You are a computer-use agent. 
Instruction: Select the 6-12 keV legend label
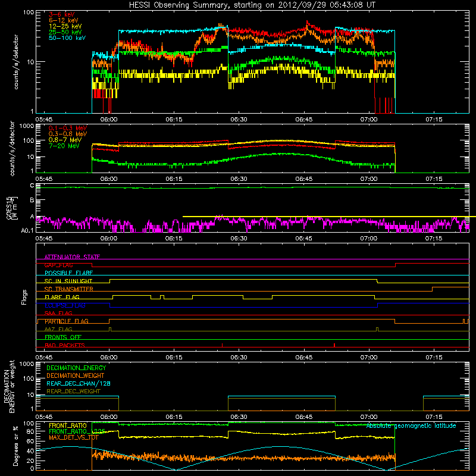click(x=64, y=20)
